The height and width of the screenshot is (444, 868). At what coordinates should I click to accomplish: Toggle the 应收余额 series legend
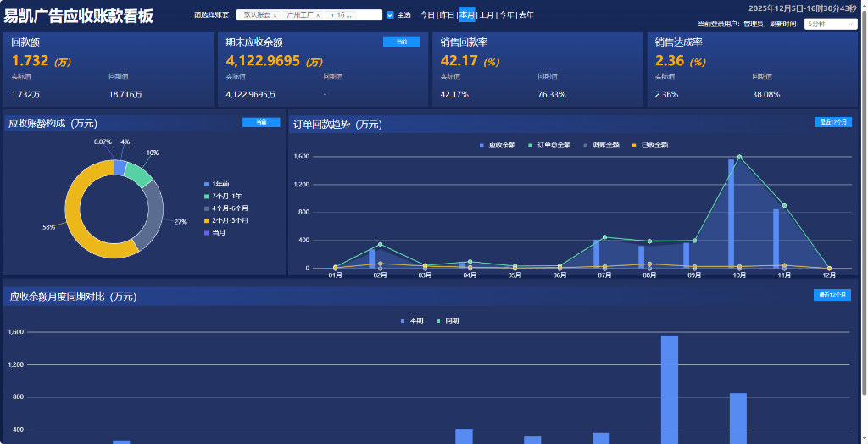[498, 145]
